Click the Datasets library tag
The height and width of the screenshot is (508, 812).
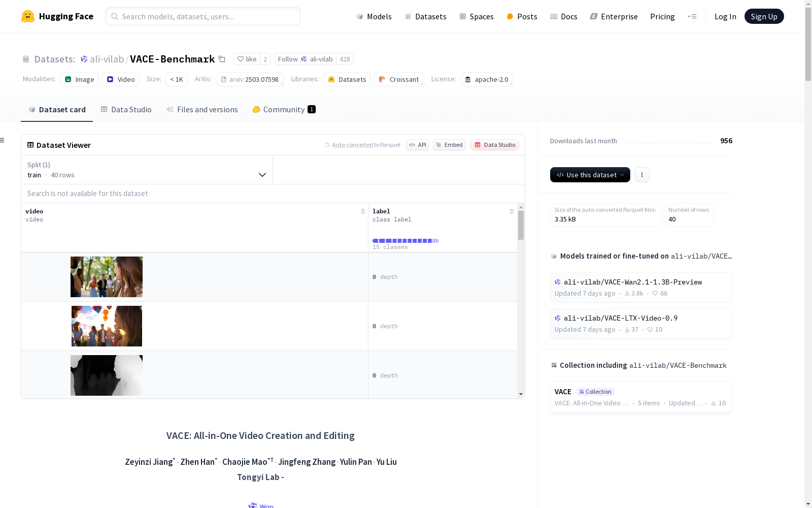point(347,79)
